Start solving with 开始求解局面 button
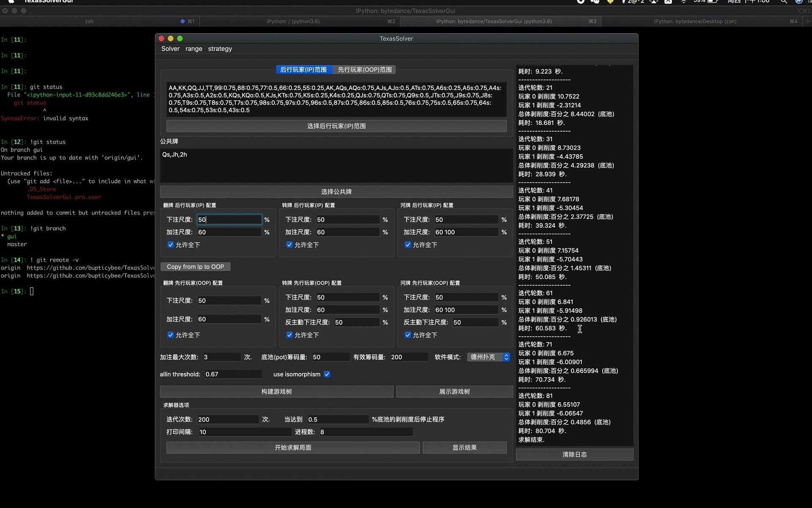This screenshot has width=812, height=508. click(293, 447)
